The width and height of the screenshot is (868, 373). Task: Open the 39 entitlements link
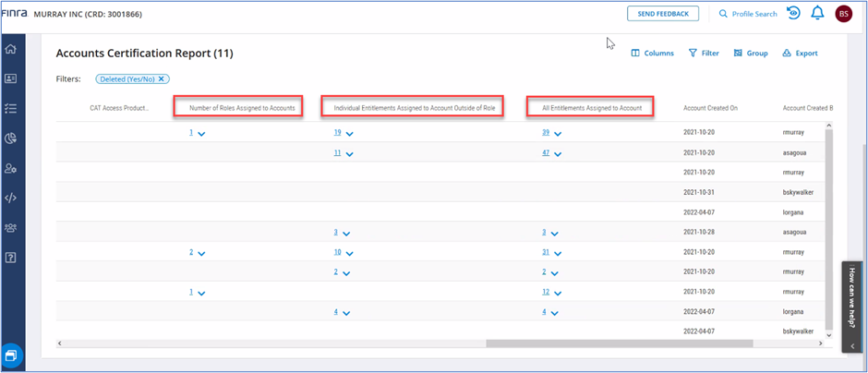547,133
